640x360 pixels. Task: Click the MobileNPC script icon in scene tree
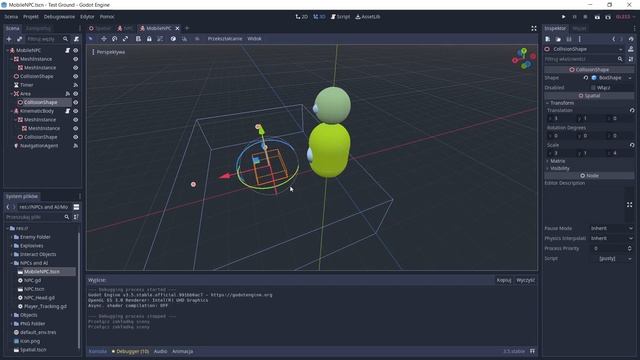pyautogui.click(x=67, y=50)
